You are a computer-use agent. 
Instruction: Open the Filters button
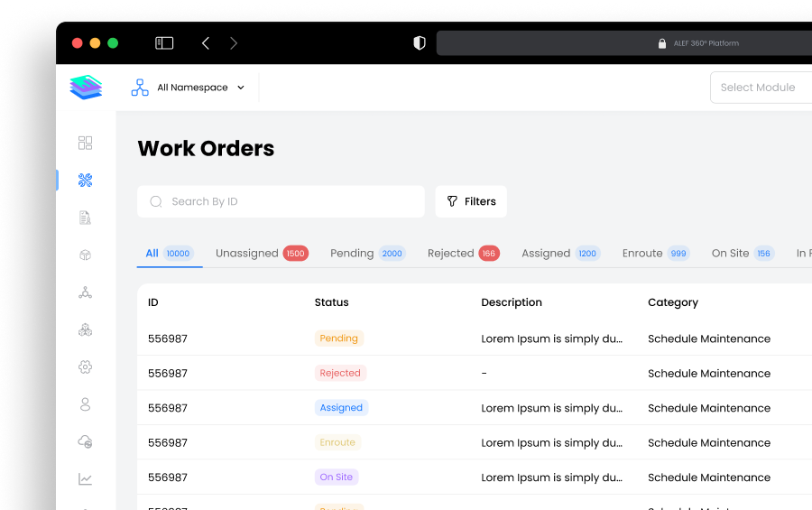(471, 201)
